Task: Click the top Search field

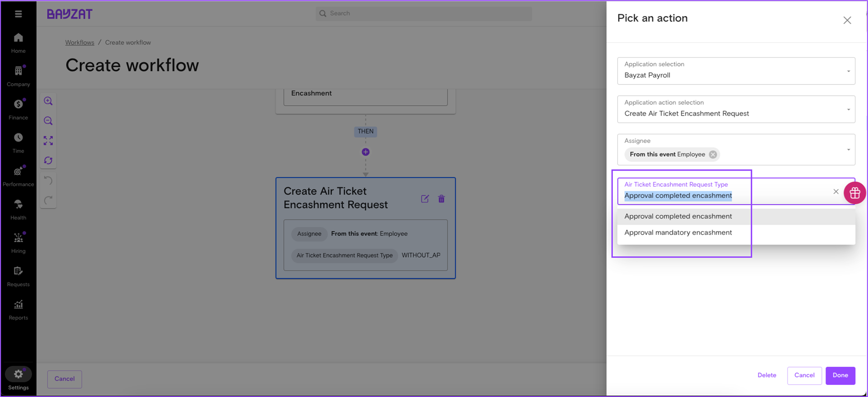Action: pyautogui.click(x=424, y=13)
